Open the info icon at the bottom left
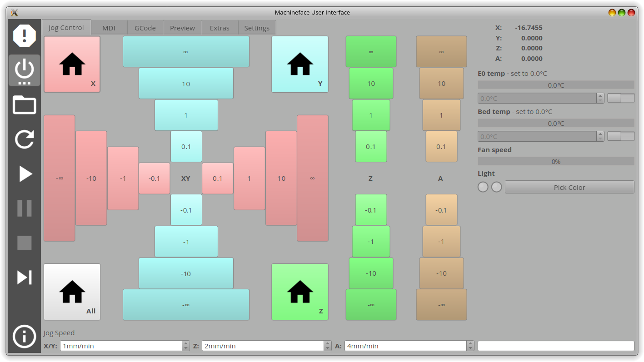This screenshot has width=644, height=362. (x=25, y=337)
